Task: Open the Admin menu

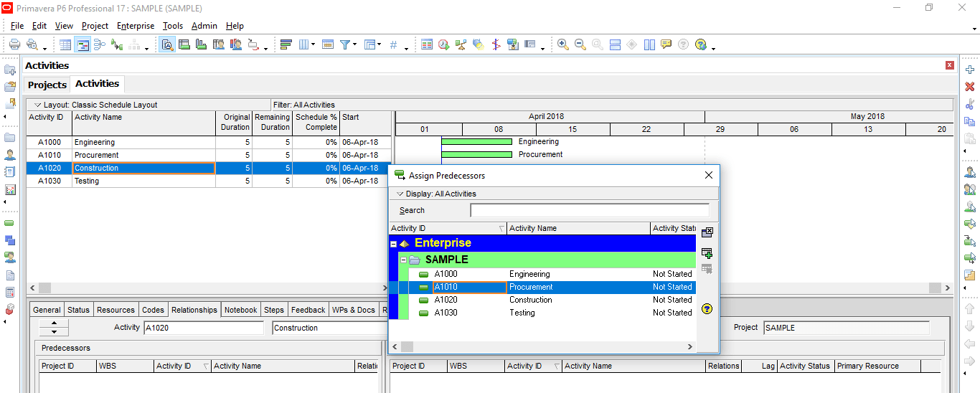Action: 204,26
